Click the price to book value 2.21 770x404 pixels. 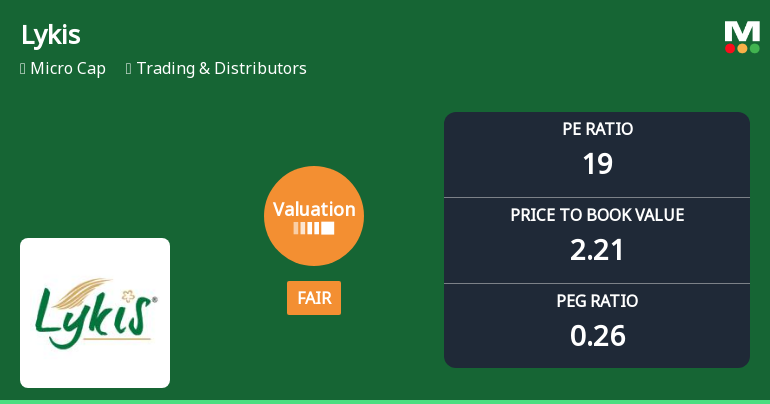pyautogui.click(x=597, y=250)
